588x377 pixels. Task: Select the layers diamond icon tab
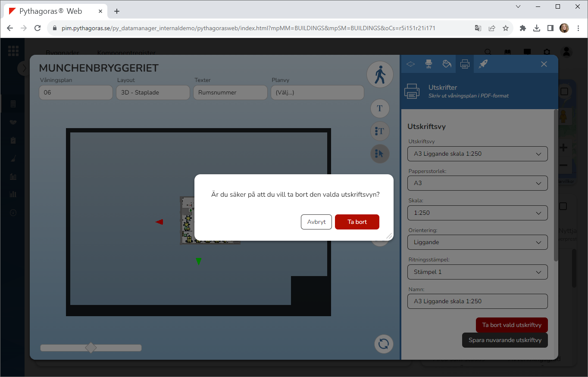410,64
